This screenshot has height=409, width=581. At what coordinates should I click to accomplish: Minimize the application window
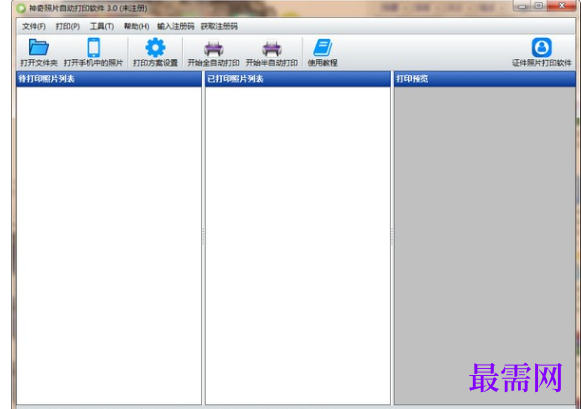pos(522,6)
